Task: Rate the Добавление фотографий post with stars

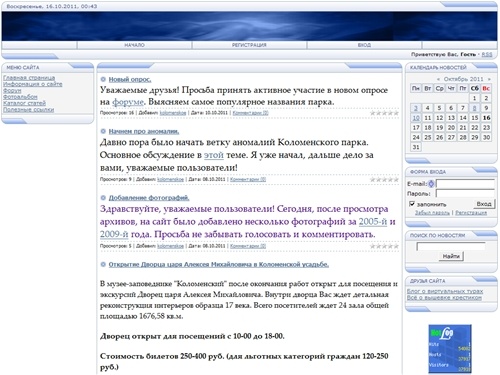Action: (384, 246)
